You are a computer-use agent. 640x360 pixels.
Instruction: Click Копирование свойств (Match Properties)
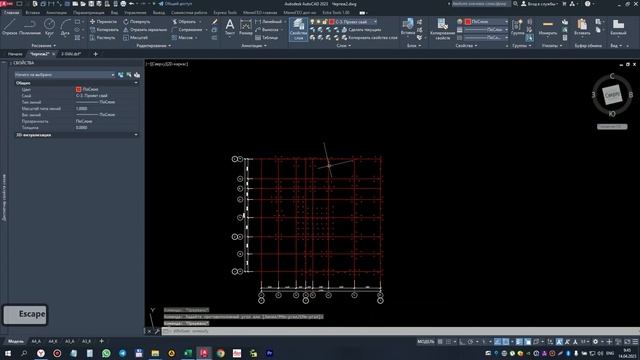[442, 29]
